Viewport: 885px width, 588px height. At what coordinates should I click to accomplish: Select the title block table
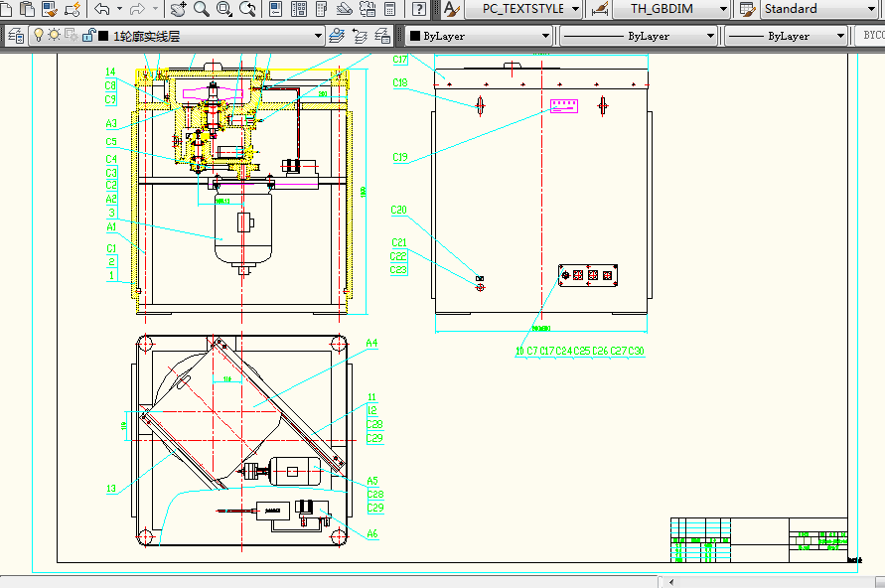click(759, 540)
